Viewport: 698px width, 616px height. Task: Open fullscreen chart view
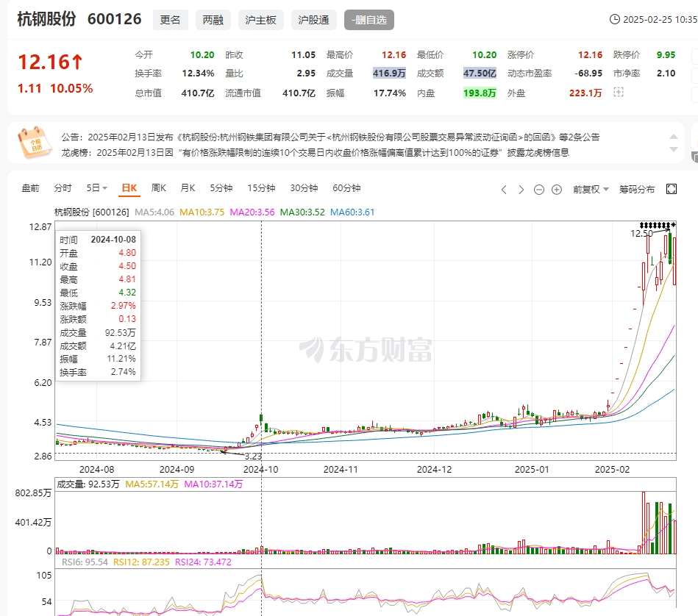672,189
